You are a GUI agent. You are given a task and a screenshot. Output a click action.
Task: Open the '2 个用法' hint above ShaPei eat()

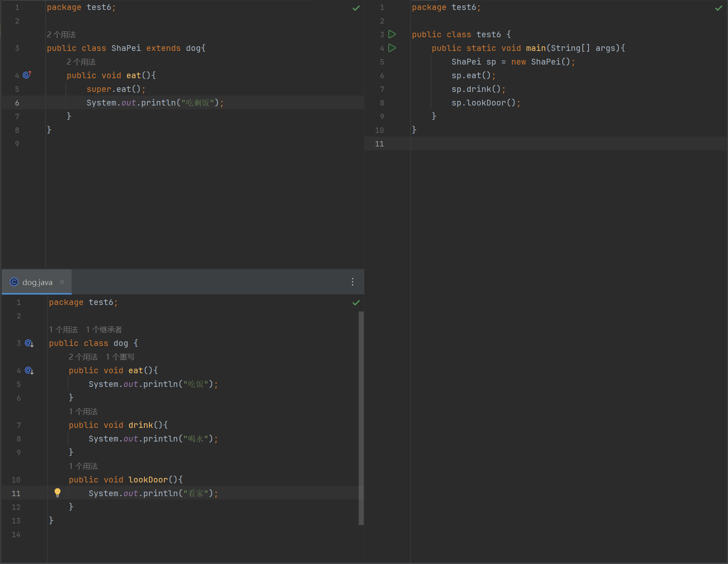[x=81, y=62]
